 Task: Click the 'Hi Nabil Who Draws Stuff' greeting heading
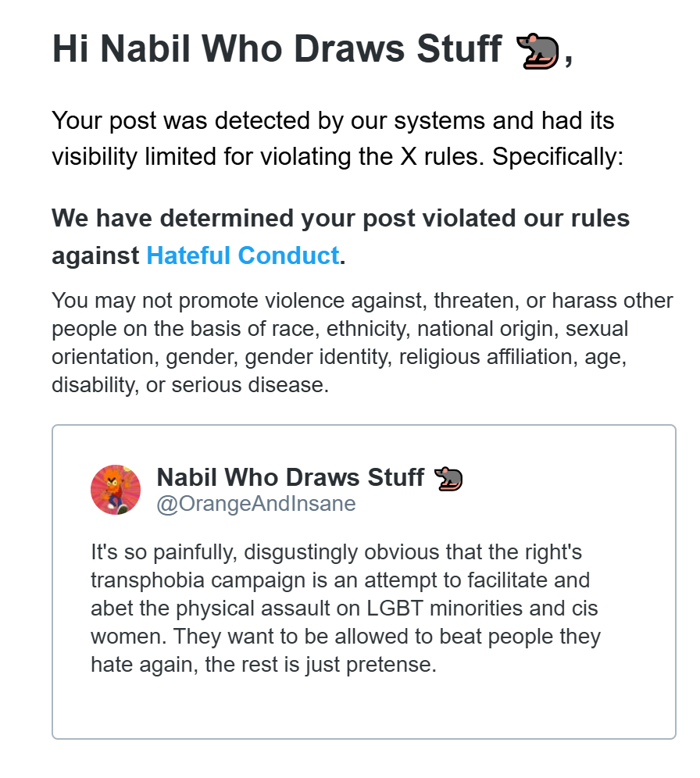pyautogui.click(x=277, y=50)
